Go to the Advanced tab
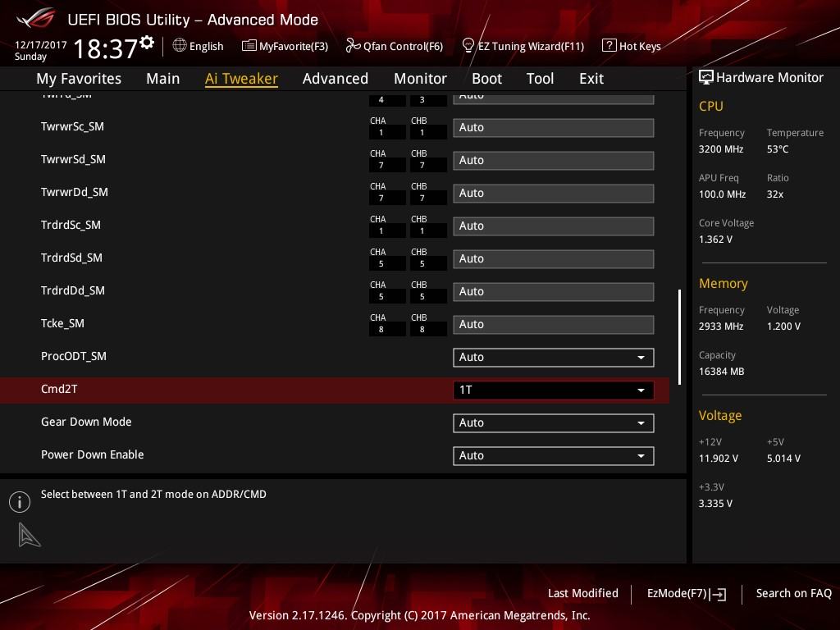The width and height of the screenshot is (840, 630). [x=336, y=79]
